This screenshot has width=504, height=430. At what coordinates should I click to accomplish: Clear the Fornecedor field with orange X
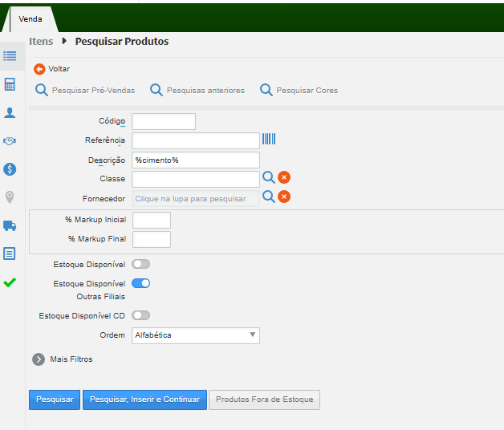click(x=284, y=197)
